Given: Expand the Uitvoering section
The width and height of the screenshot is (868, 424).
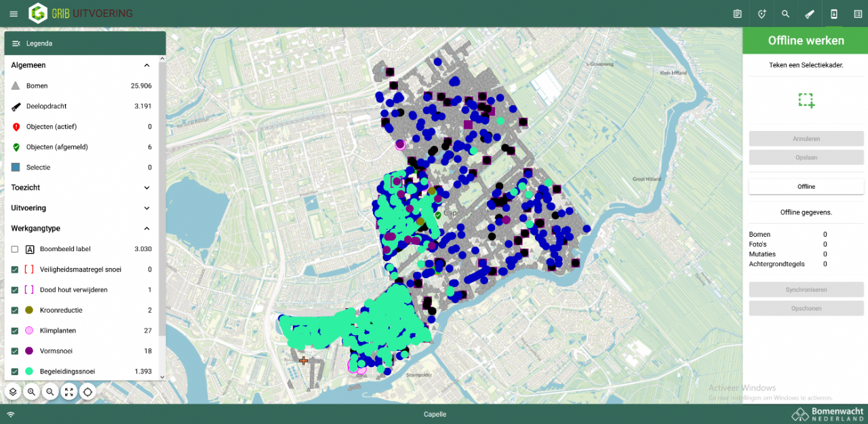Looking at the screenshot, I should pyautogui.click(x=146, y=208).
